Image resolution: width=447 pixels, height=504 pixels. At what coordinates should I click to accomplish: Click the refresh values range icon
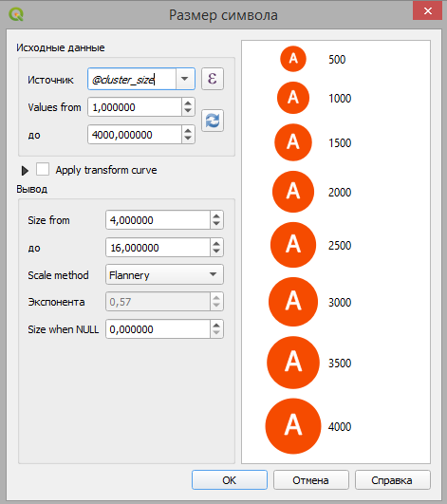pos(213,121)
